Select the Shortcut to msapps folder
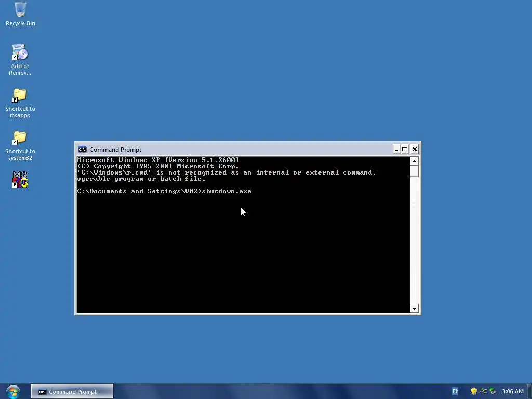Image resolution: width=532 pixels, height=399 pixels. coord(20,103)
